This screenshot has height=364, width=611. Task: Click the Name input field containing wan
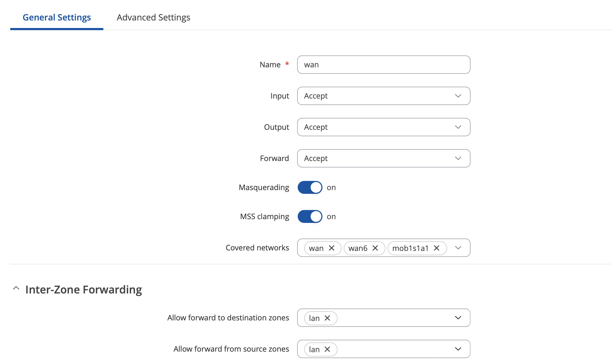pos(384,65)
